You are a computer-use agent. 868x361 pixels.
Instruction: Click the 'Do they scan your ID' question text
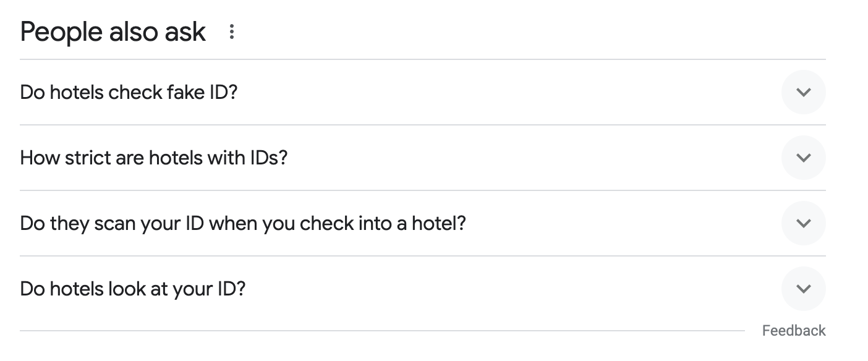tap(242, 223)
